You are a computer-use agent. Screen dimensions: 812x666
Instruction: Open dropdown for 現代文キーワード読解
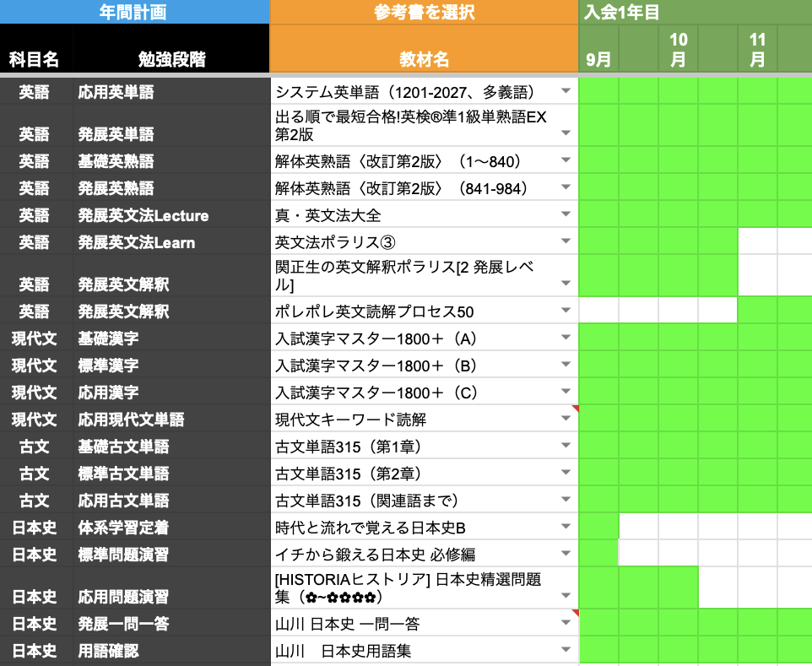tap(566, 418)
